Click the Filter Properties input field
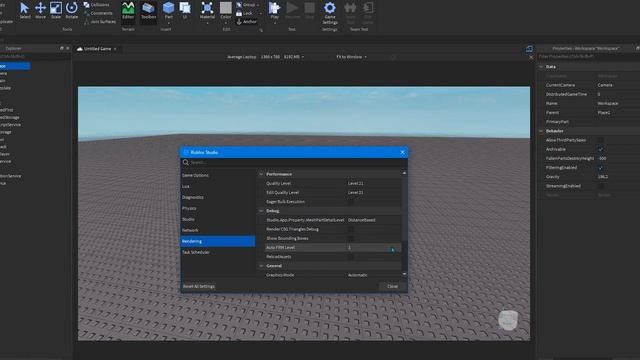Screen dimensions: 640x360 tap(588, 57)
